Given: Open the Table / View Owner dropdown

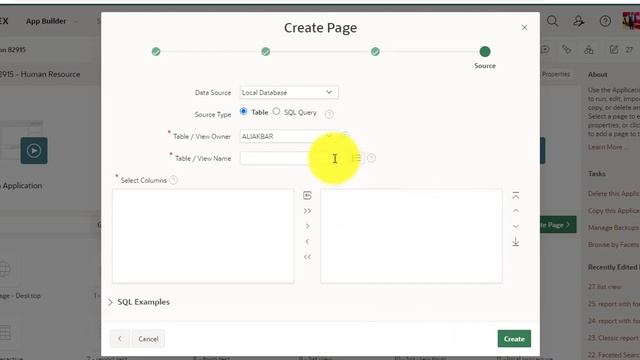Looking at the screenshot, I should point(289,136).
